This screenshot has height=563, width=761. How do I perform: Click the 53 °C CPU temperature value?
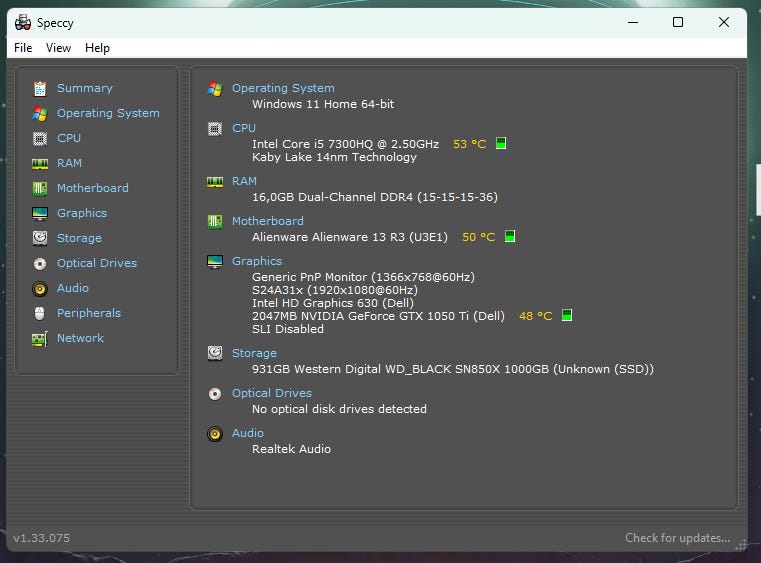click(469, 144)
